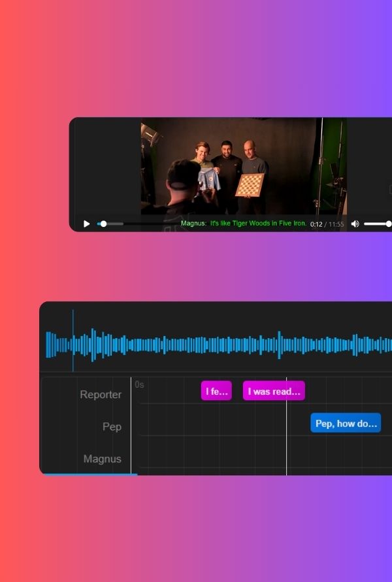392x582 pixels.
Task: Select the magenta 'I fe…' clip
Action: [216, 391]
